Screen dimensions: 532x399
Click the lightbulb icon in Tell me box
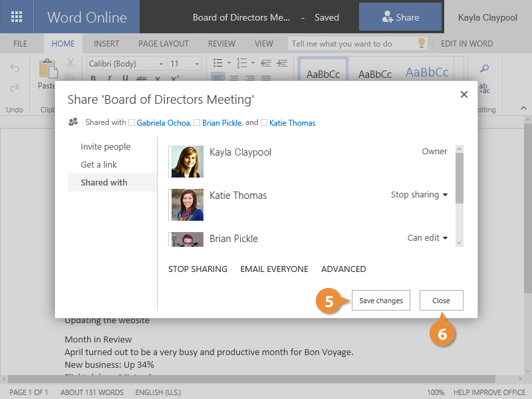(421, 43)
